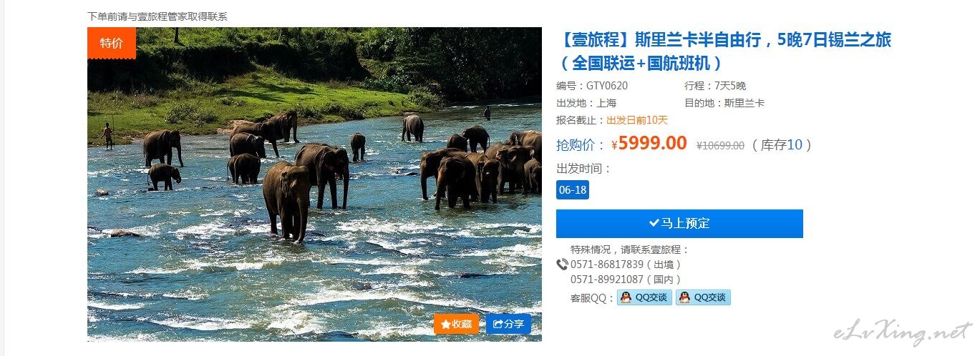The height and width of the screenshot is (356, 980).
Task: Click the ¥5999.00 sale price
Action: [x=649, y=144]
